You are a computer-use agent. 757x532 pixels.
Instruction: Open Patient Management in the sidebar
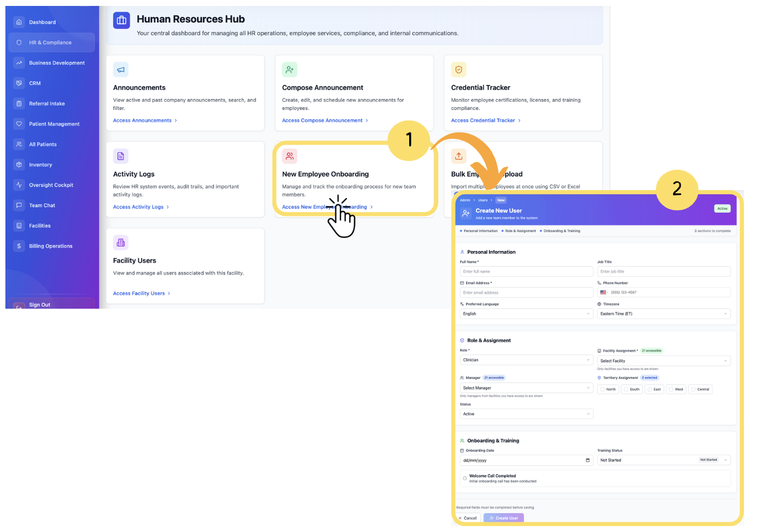coord(54,124)
